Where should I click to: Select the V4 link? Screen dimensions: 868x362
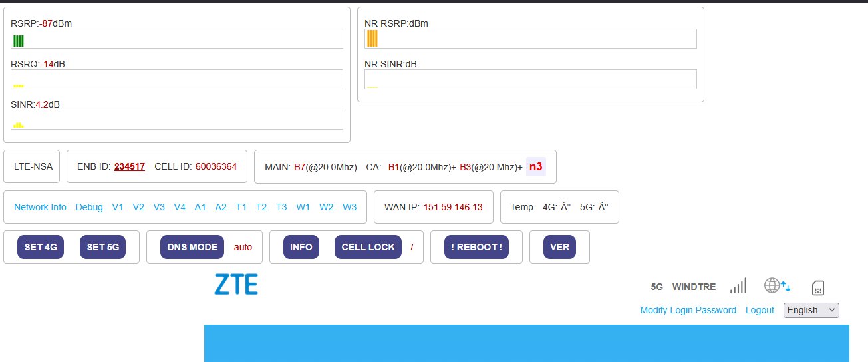tap(180, 207)
